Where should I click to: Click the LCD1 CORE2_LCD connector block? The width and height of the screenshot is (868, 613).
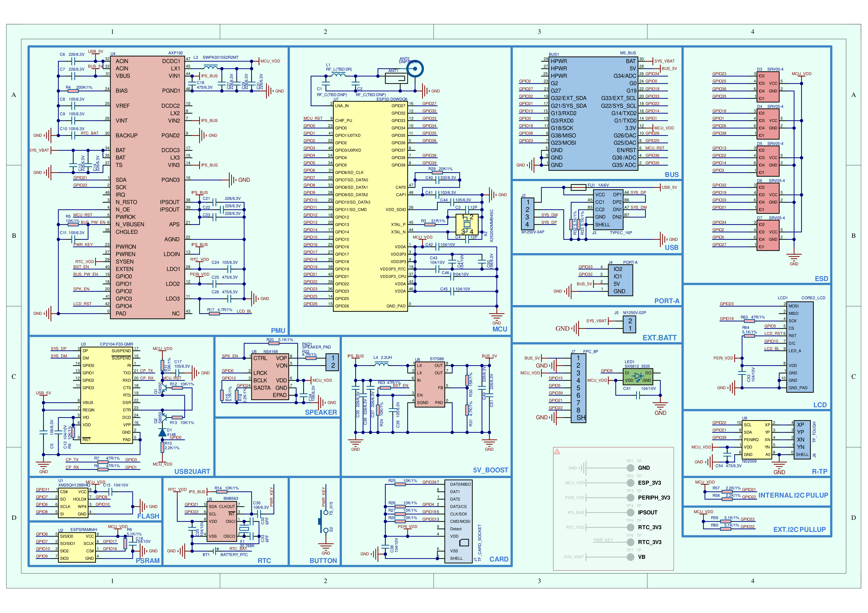(800, 347)
